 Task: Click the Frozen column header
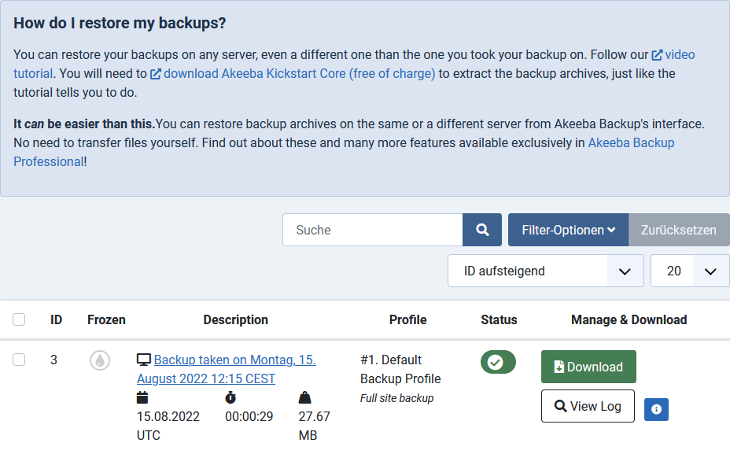[106, 320]
